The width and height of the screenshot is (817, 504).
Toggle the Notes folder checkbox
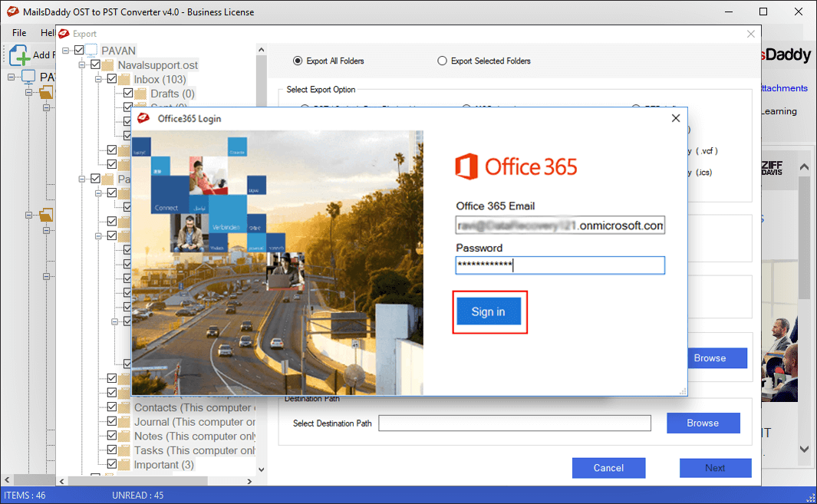[111, 435]
